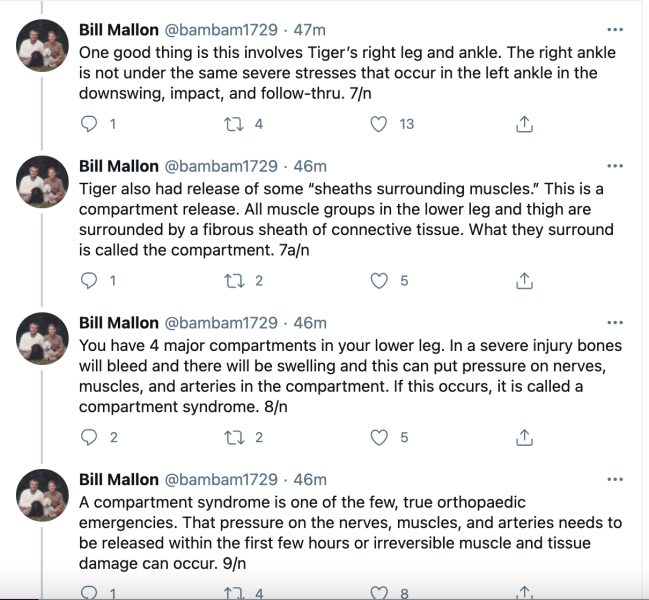Reply to the 7/n right ankle tweet
This screenshot has width=649, height=600.
[90, 124]
